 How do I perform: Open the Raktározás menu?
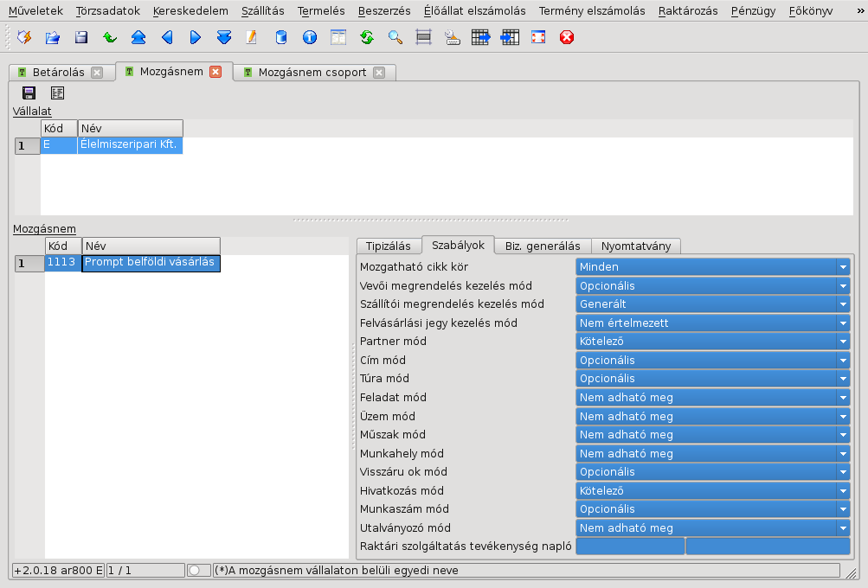687,11
